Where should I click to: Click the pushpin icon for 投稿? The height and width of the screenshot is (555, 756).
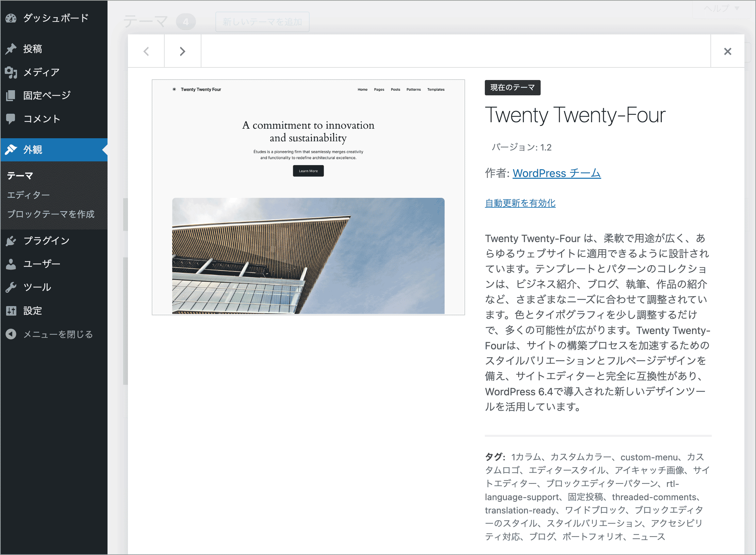pos(11,49)
